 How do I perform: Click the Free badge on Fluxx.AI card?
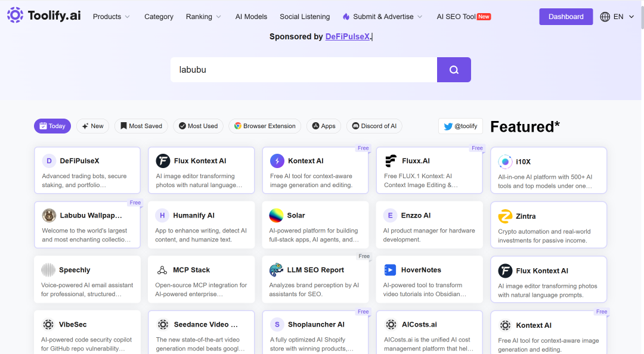477,148
